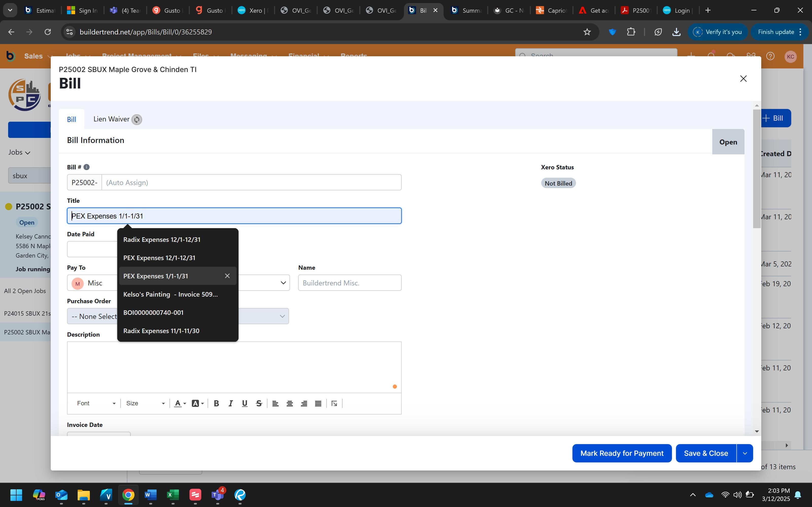The image size is (812, 507).
Task: Toggle Underline formatting button
Action: pos(245,403)
